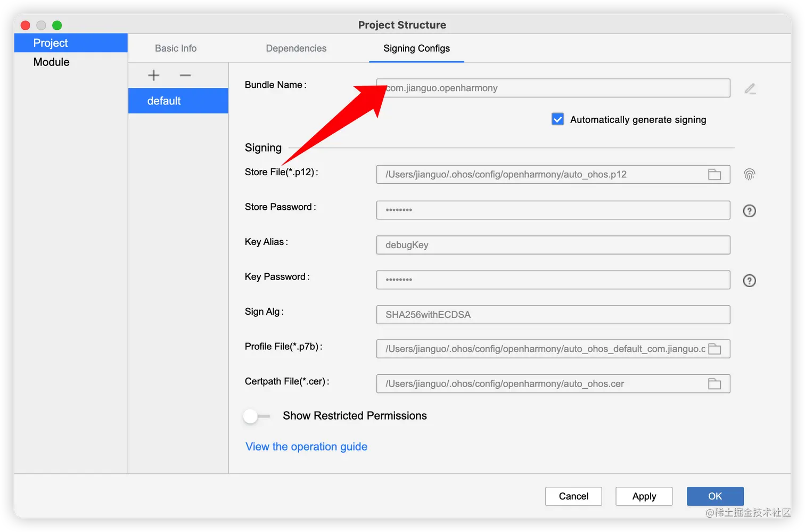Select Project in left sidebar
805x532 pixels.
click(71, 43)
